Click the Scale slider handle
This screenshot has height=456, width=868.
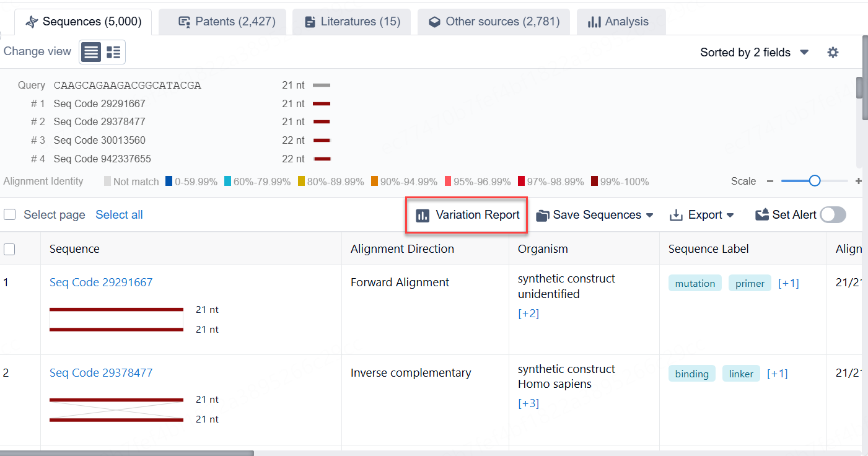[x=815, y=181]
